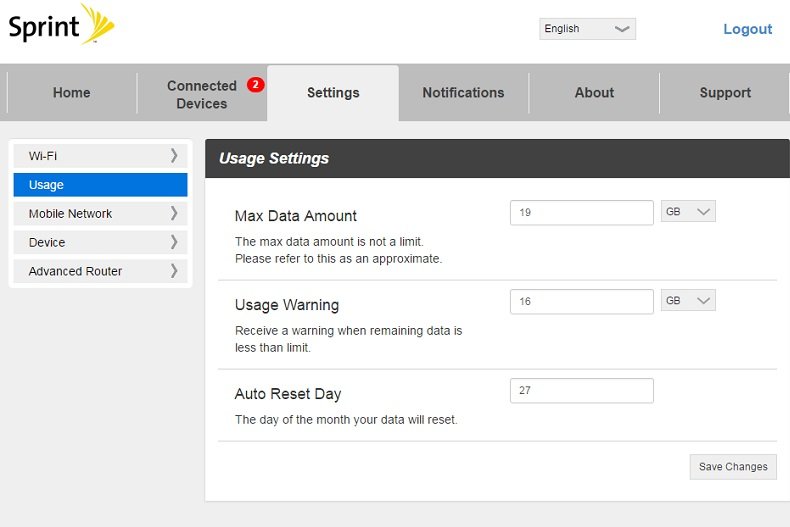The width and height of the screenshot is (790, 527).
Task: Open the Max Data Amount GB unit dropdown
Action: click(x=688, y=212)
